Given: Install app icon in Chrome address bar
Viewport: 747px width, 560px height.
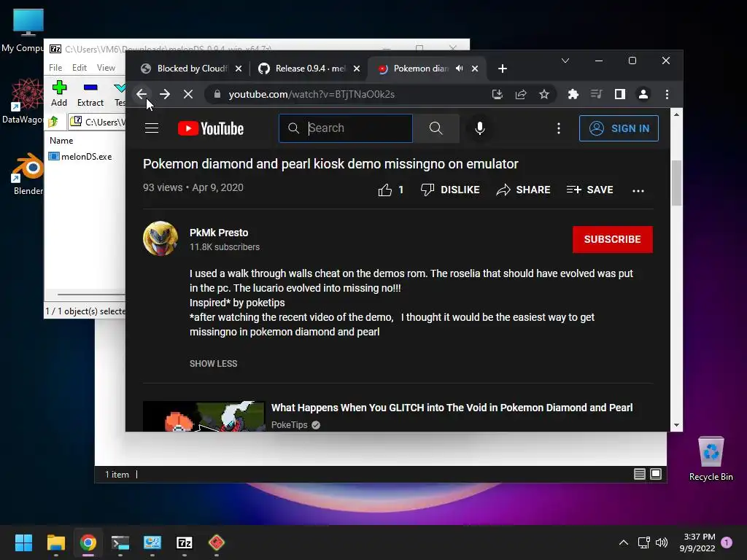Looking at the screenshot, I should click(x=498, y=94).
